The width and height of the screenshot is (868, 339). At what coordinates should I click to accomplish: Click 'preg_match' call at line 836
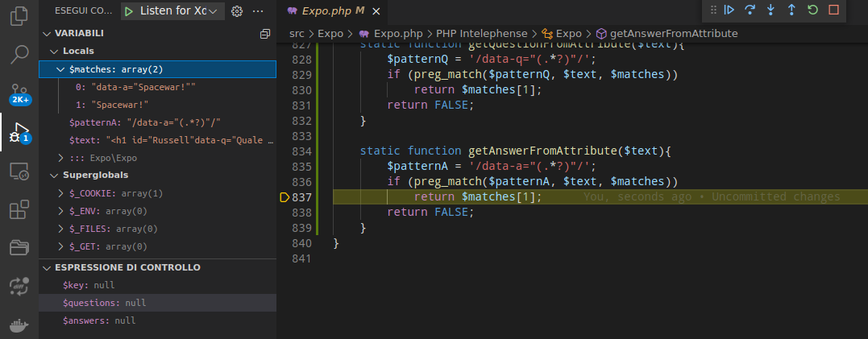tap(448, 181)
